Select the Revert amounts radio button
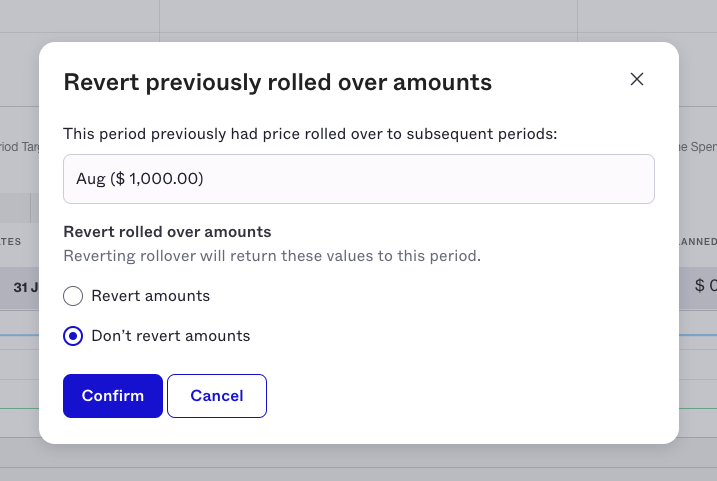This screenshot has width=717, height=481. tap(73, 296)
